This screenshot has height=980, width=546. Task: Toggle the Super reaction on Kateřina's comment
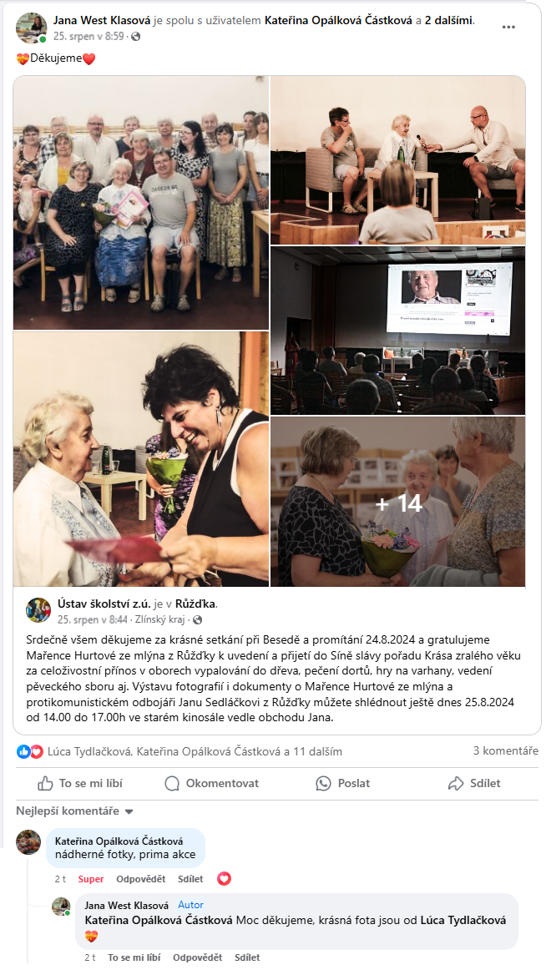click(91, 879)
